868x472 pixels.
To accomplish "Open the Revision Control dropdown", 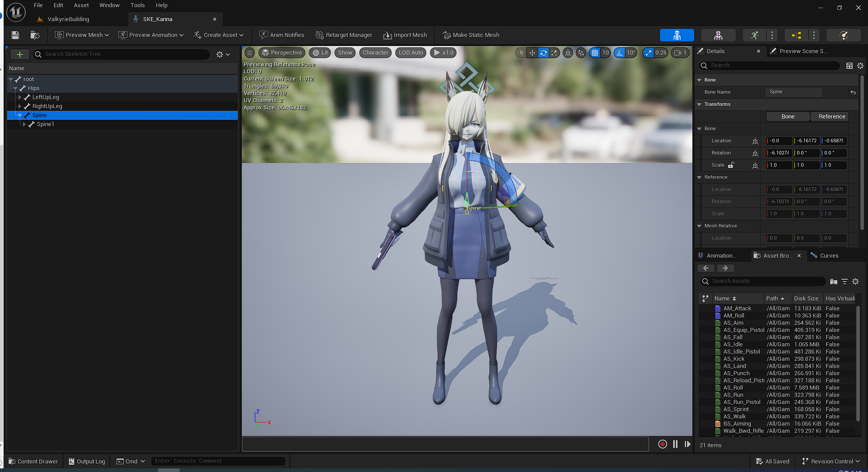I will pyautogui.click(x=831, y=461).
